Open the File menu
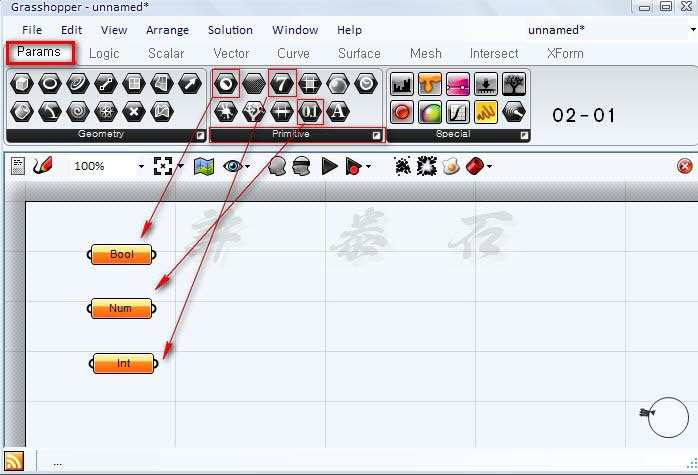This screenshot has height=475, width=698. [32, 30]
